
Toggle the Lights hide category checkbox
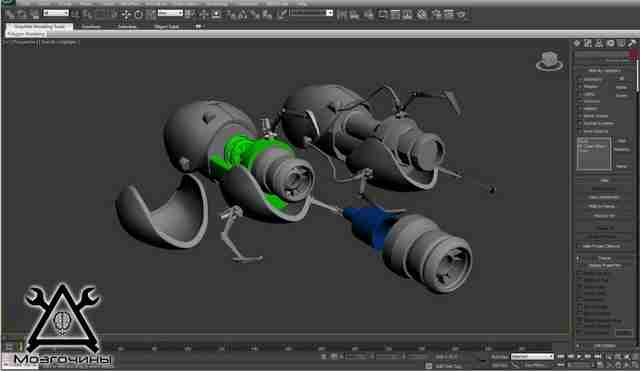coord(580,94)
